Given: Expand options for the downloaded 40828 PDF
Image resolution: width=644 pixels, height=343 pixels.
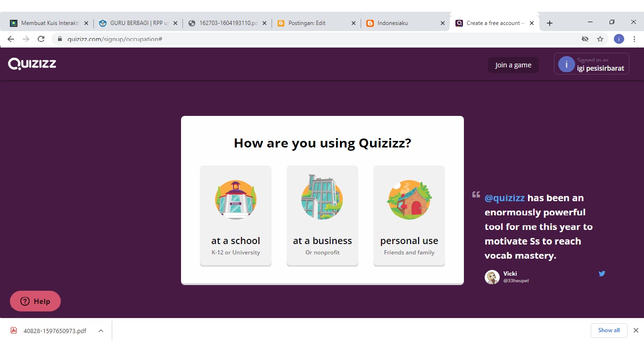Looking at the screenshot, I should 100,330.
